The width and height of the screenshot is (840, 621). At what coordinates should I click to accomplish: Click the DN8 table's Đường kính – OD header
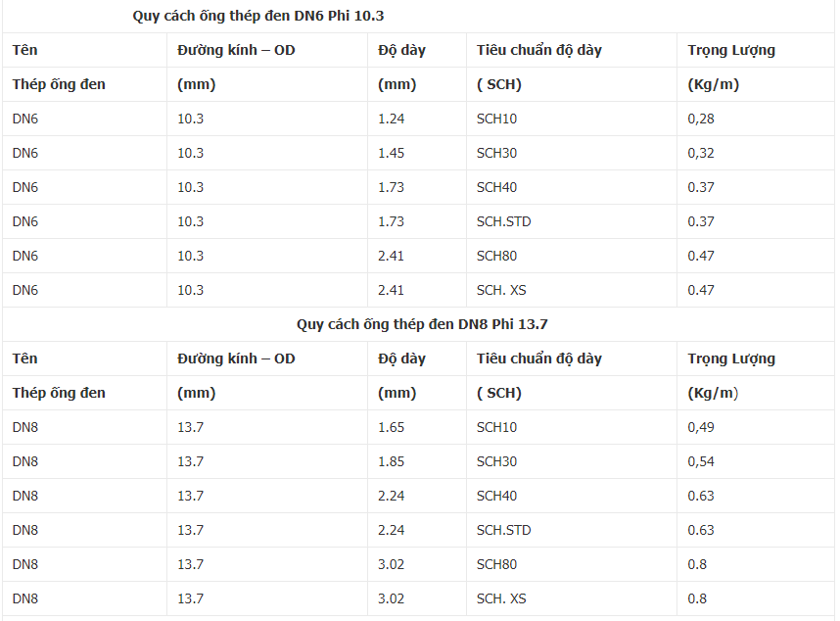pos(236,358)
